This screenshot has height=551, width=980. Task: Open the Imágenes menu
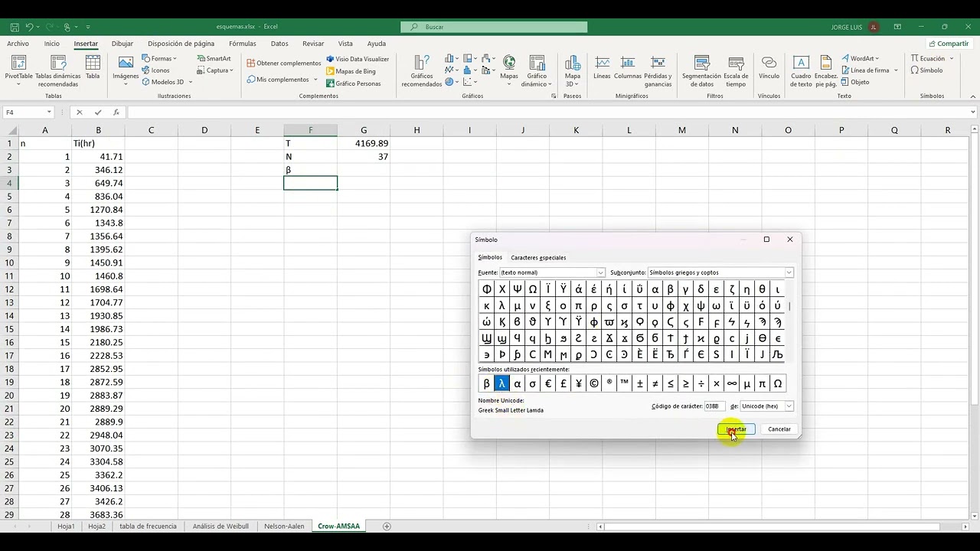pos(126,70)
